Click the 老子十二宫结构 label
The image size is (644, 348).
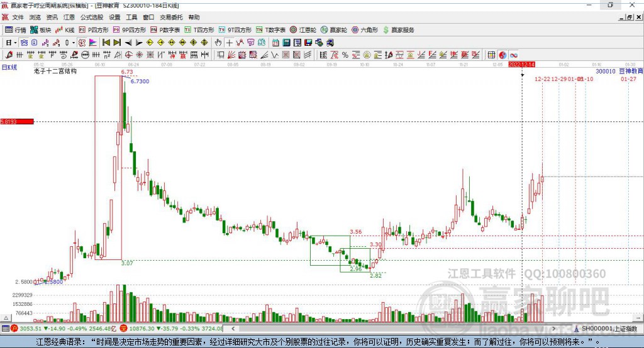point(55,71)
